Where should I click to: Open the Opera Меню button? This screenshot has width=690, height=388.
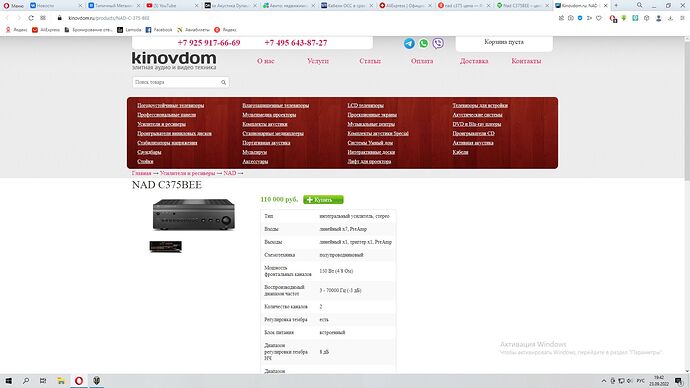tap(14, 6)
